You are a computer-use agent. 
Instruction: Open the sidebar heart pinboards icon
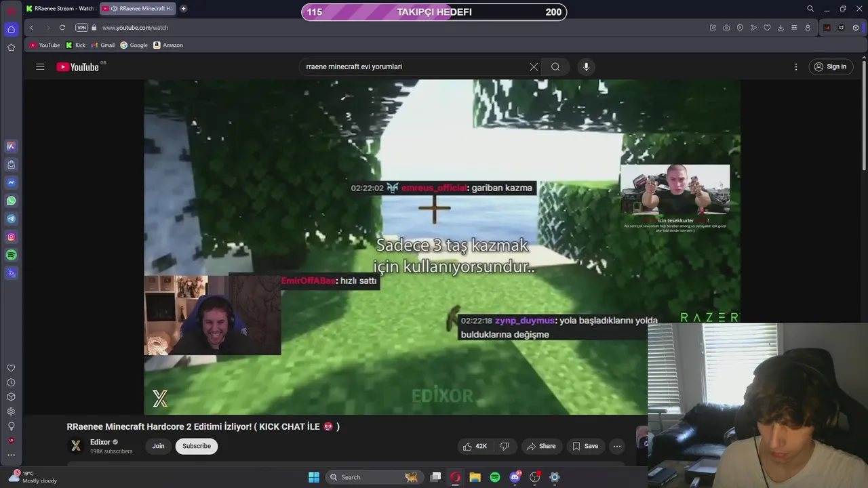point(11,368)
